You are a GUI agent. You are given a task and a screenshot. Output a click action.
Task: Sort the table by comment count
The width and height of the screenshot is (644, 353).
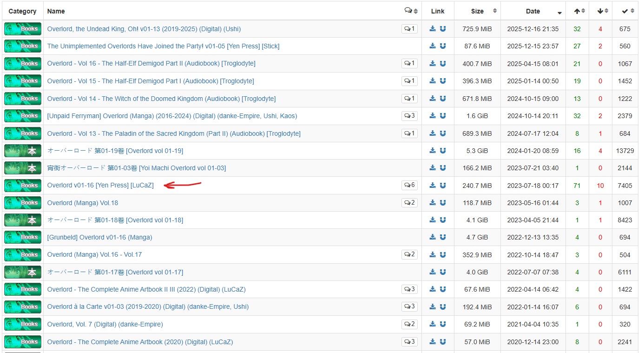click(411, 11)
